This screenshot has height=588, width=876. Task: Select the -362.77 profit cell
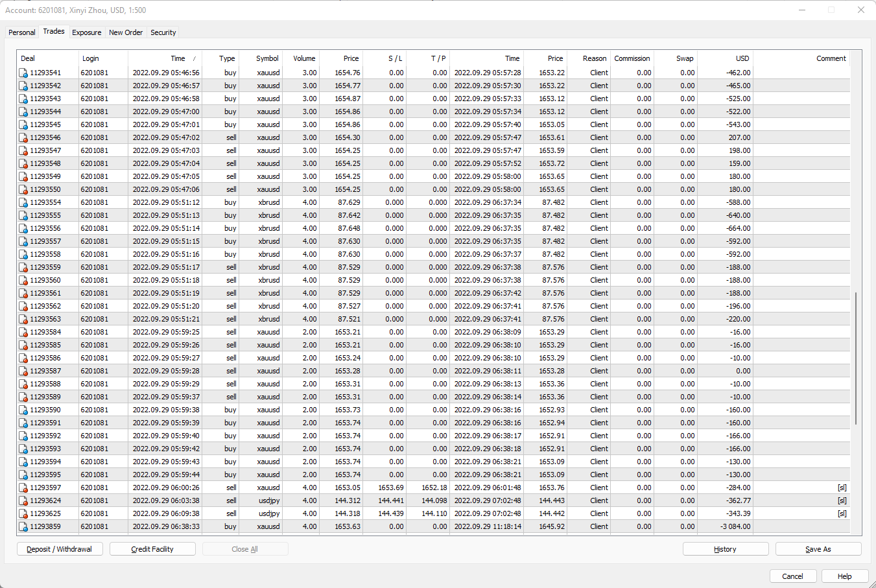pos(738,500)
